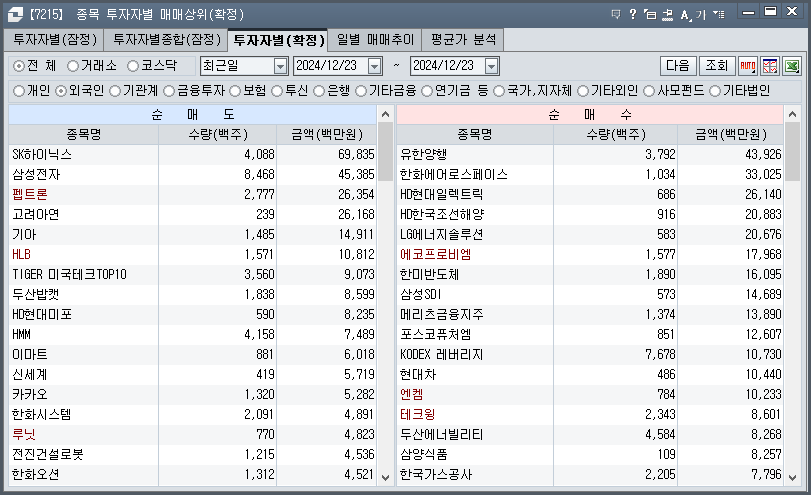
Task: Click the window logo icon left of 7215
Action: pyautogui.click(x=15, y=14)
